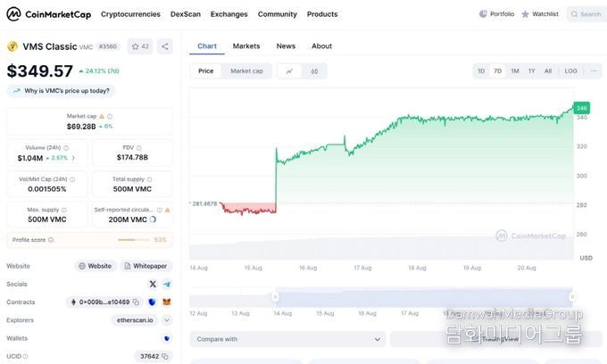Image resolution: width=607 pixels, height=364 pixels.
Task: Open the Community menu
Action: 278,14
